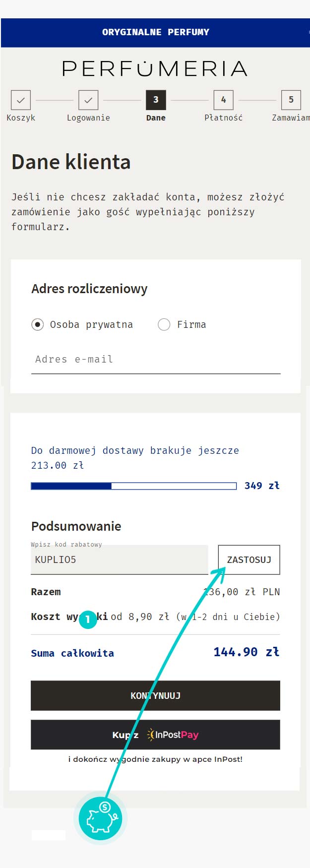Click the ZASTOSUJ button
This screenshot has width=310, height=868.
click(249, 559)
